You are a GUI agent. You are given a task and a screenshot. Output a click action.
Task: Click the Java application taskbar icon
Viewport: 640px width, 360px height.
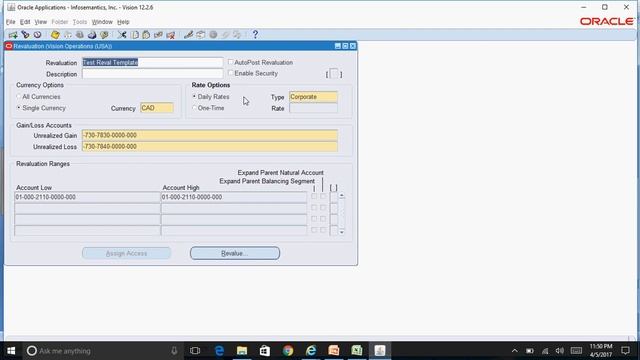(x=380, y=351)
